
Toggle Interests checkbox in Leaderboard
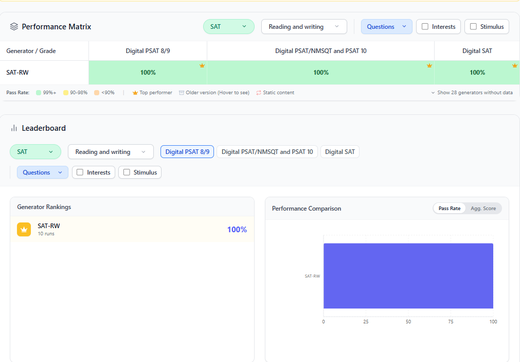[80, 172]
